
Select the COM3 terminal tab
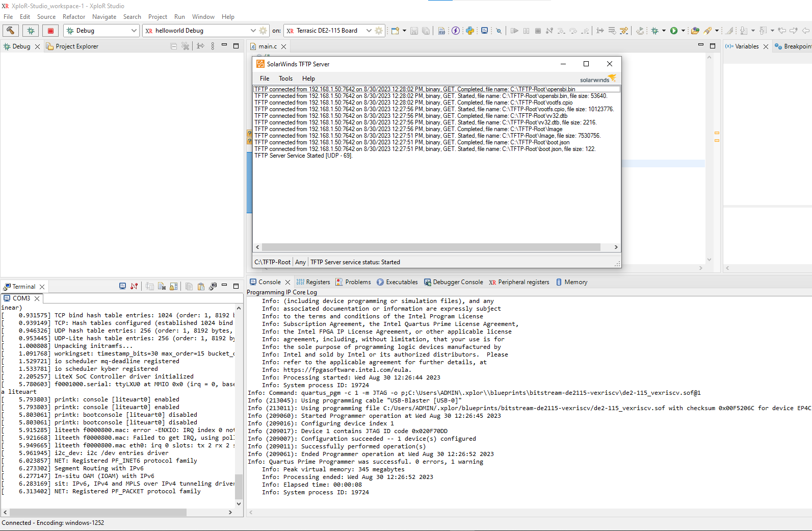pos(17,298)
